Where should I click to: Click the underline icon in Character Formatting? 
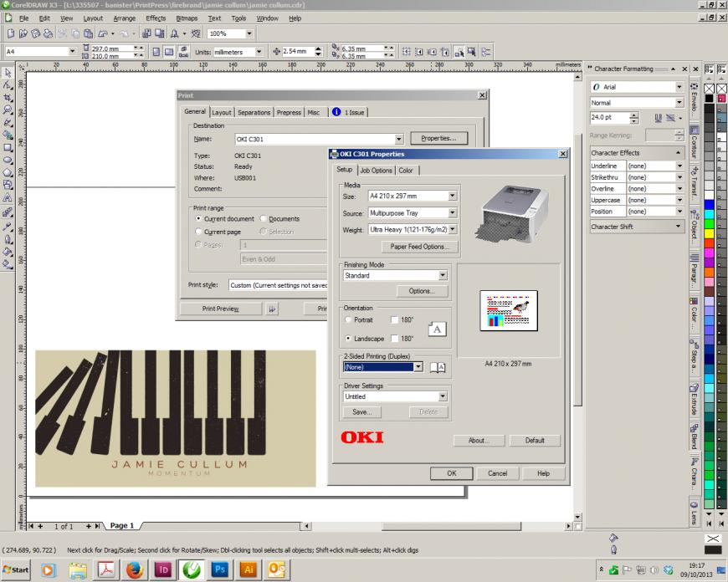tap(658, 118)
